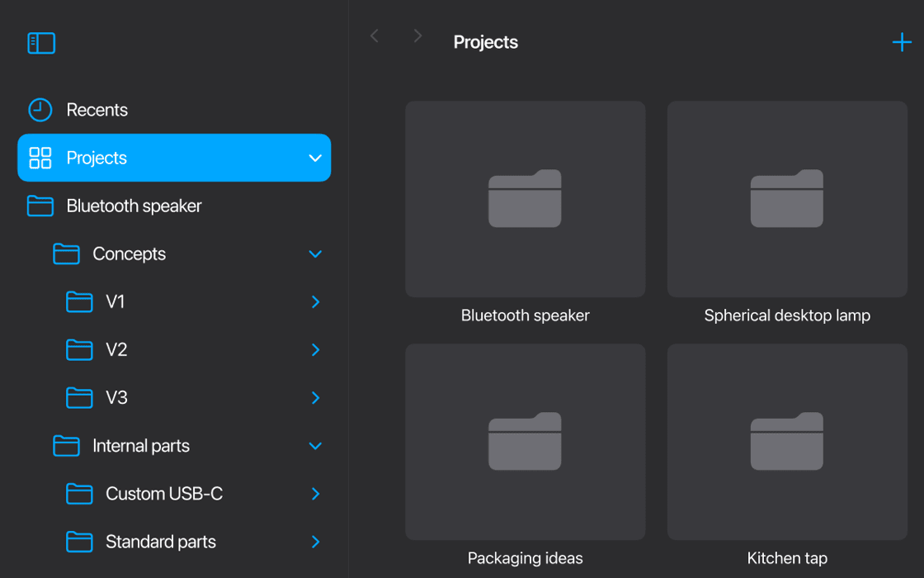Image resolution: width=924 pixels, height=578 pixels.
Task: Expand the V3 folder arrow
Action: tap(315, 398)
